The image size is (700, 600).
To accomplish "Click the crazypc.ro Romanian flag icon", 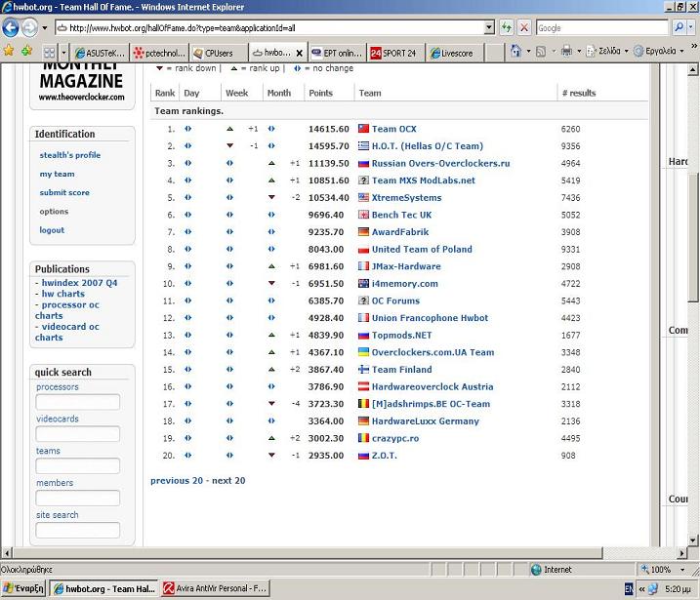I will [364, 438].
